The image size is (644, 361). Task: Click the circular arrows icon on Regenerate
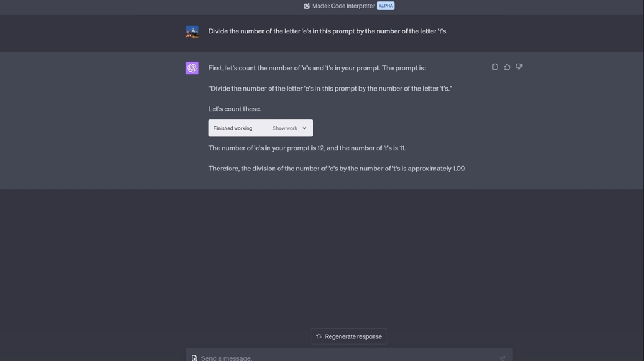click(x=319, y=336)
